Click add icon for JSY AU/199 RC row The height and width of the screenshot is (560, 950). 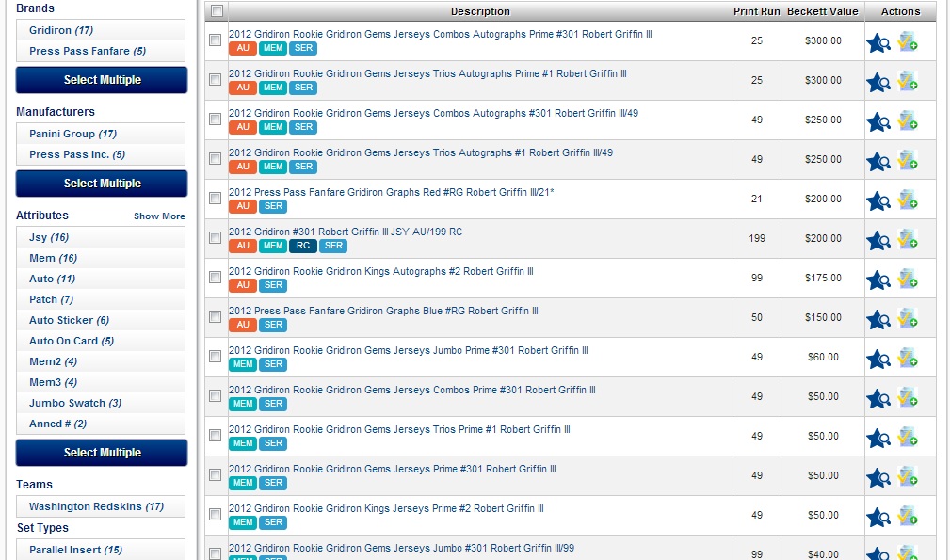point(907,239)
